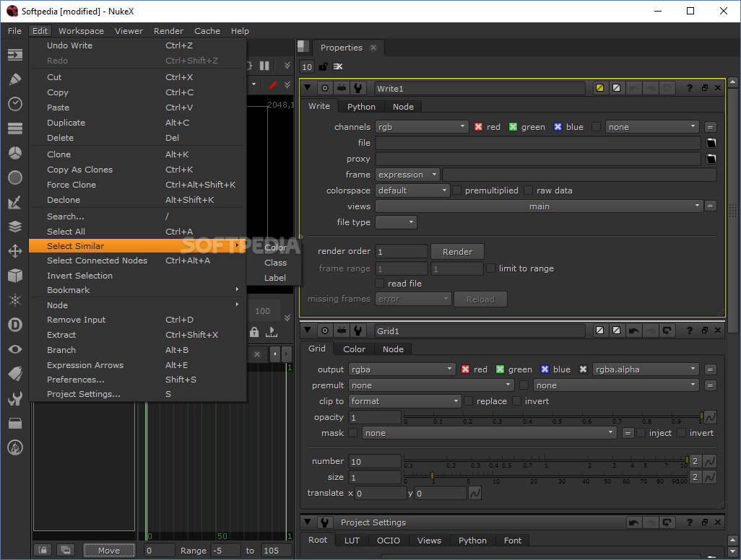This screenshot has width=741, height=560.
Task: Open the Channel nodes stacked bars icon
Action: coord(15,128)
